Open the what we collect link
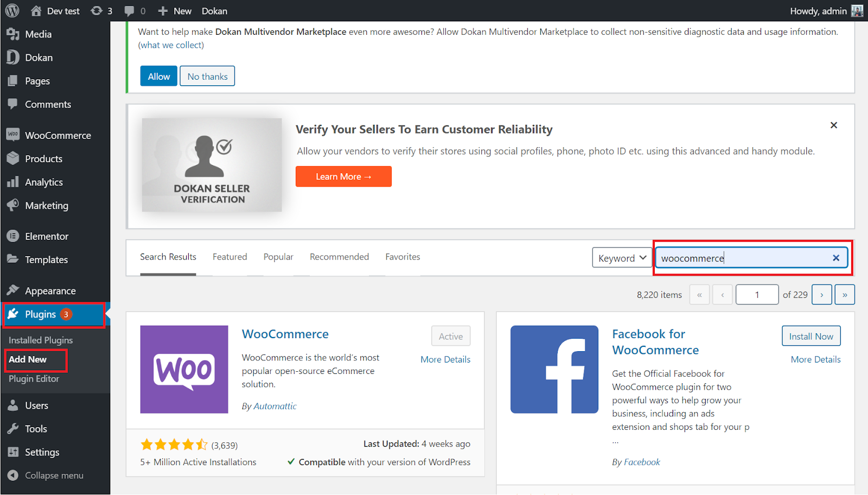 point(171,45)
